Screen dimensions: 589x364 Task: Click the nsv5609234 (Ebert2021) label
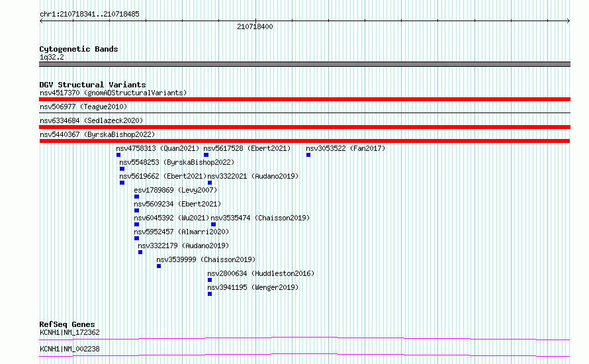177,204
